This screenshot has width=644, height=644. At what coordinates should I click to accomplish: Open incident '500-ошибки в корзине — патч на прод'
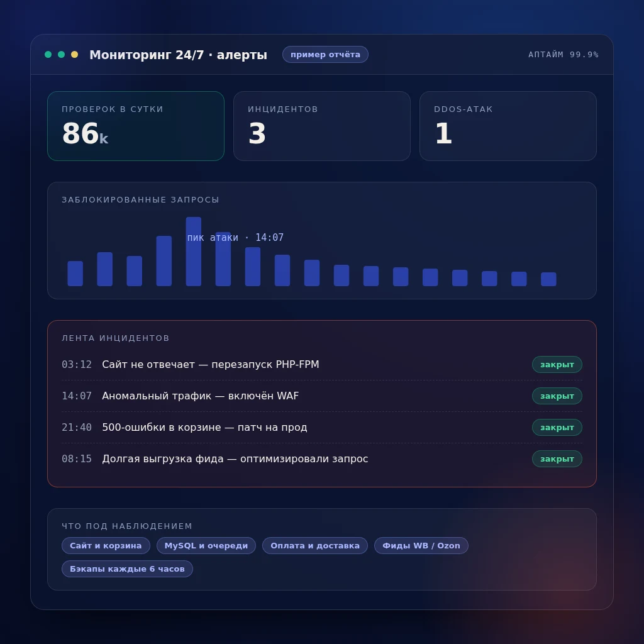pyautogui.click(x=322, y=428)
